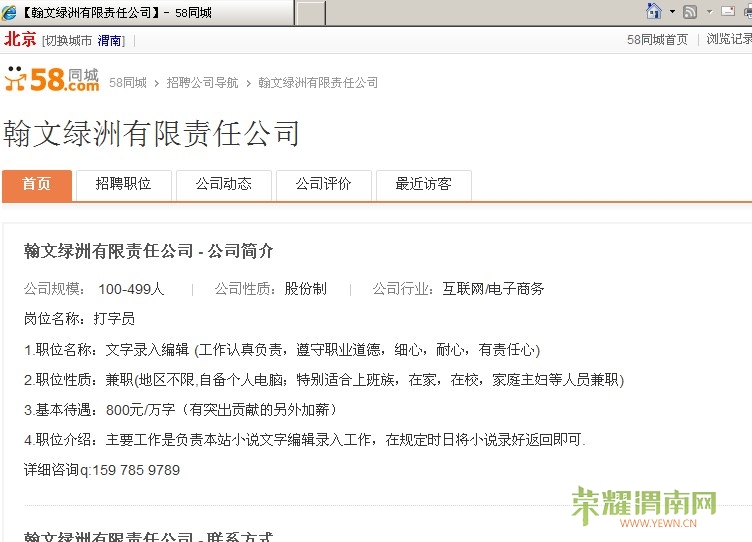The image size is (752, 542).
Task: Click the 招聘公司导航 breadcrumb
Action: click(202, 83)
